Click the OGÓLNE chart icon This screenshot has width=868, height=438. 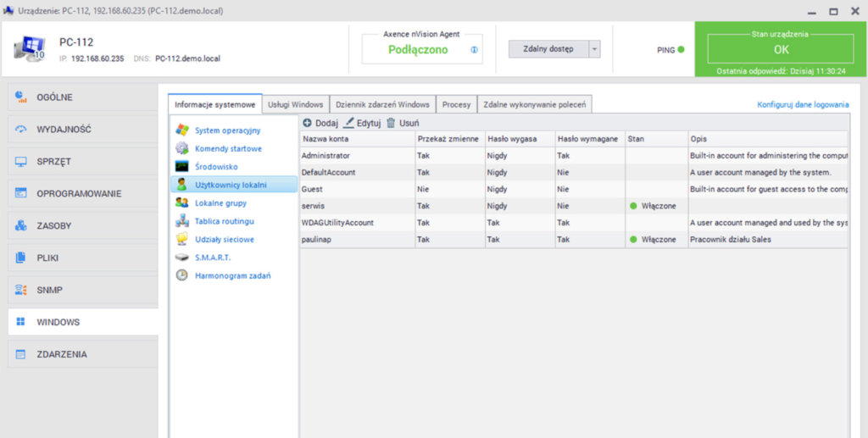click(21, 97)
